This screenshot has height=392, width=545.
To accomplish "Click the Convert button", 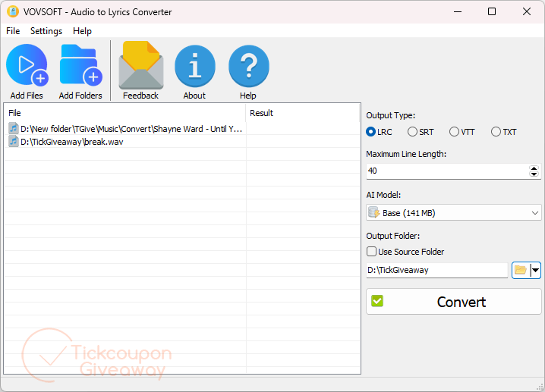I will [454, 301].
